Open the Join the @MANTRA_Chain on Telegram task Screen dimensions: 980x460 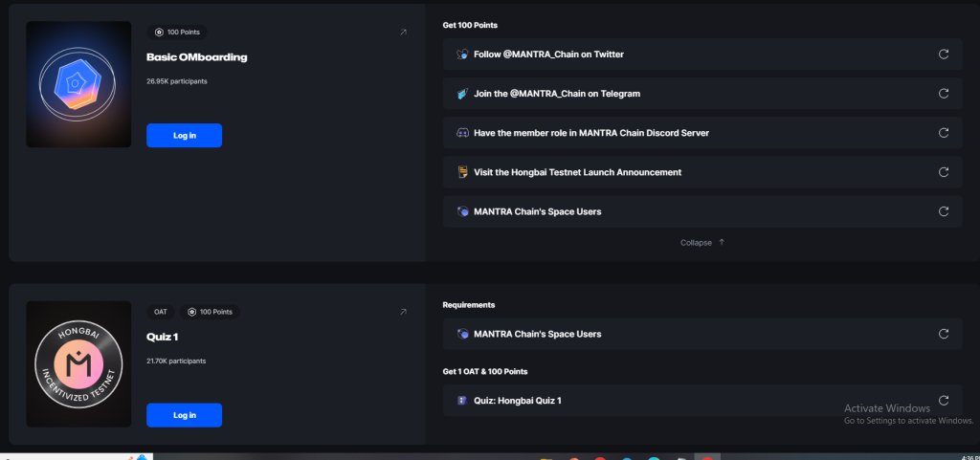(x=702, y=94)
